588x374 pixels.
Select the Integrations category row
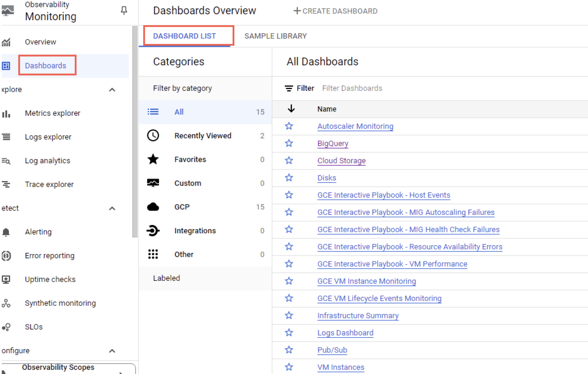[x=205, y=231]
